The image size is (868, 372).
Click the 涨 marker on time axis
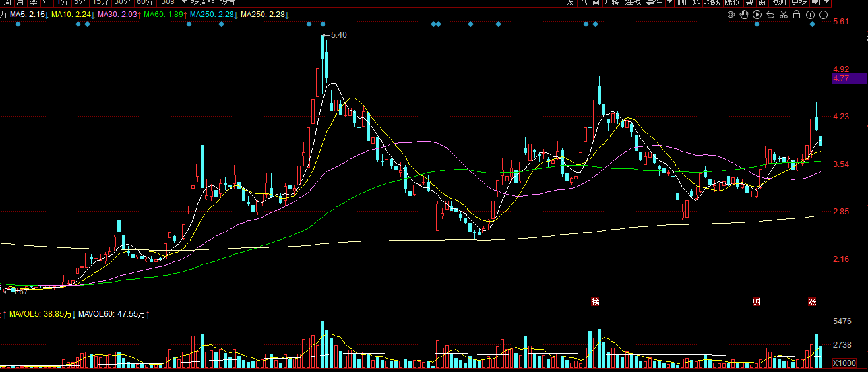[813, 301]
